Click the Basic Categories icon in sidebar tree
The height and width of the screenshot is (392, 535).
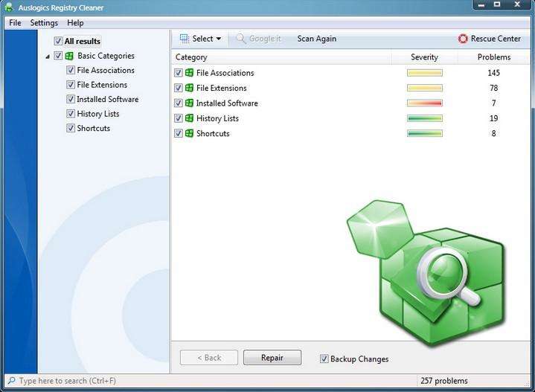(70, 56)
